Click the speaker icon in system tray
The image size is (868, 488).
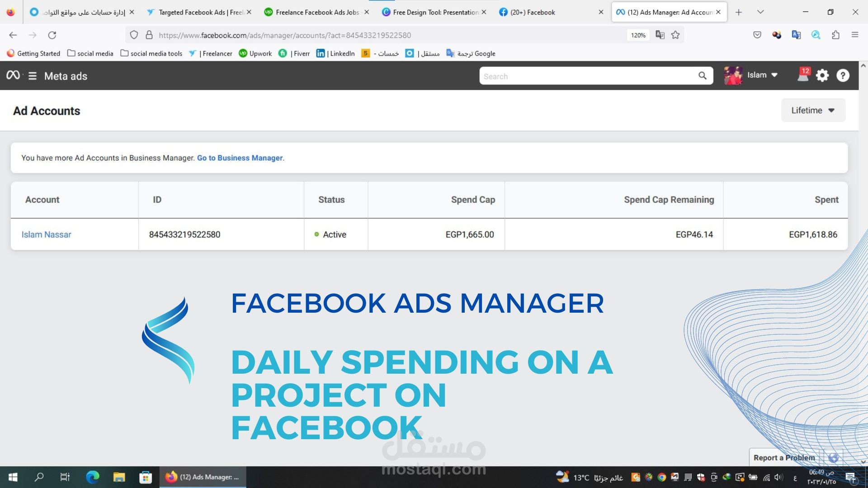tap(778, 477)
